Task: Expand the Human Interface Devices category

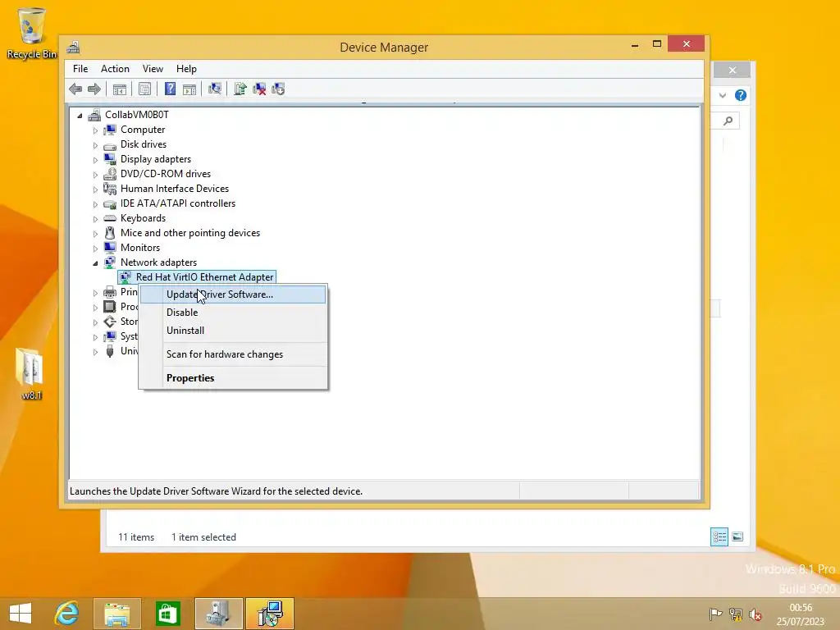Action: [x=95, y=189]
